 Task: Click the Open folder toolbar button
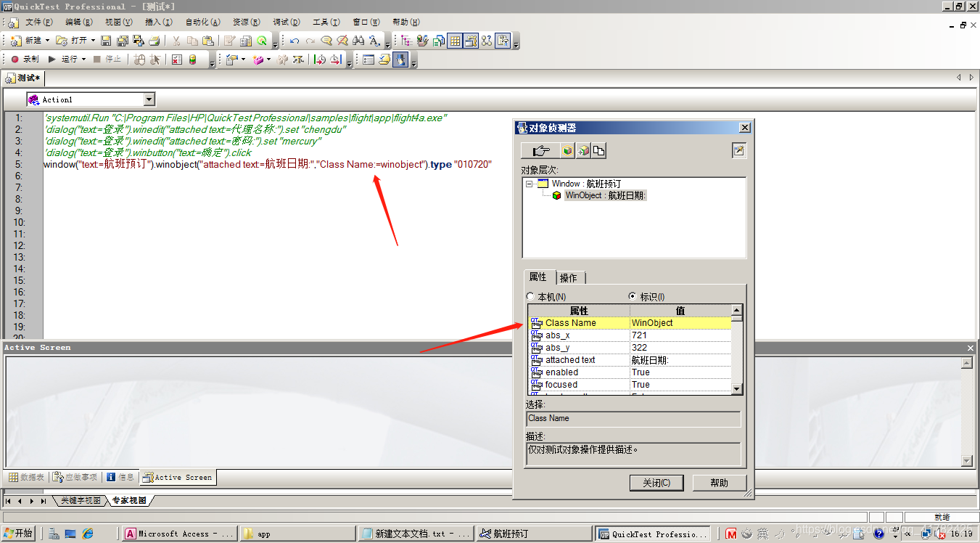point(71,41)
